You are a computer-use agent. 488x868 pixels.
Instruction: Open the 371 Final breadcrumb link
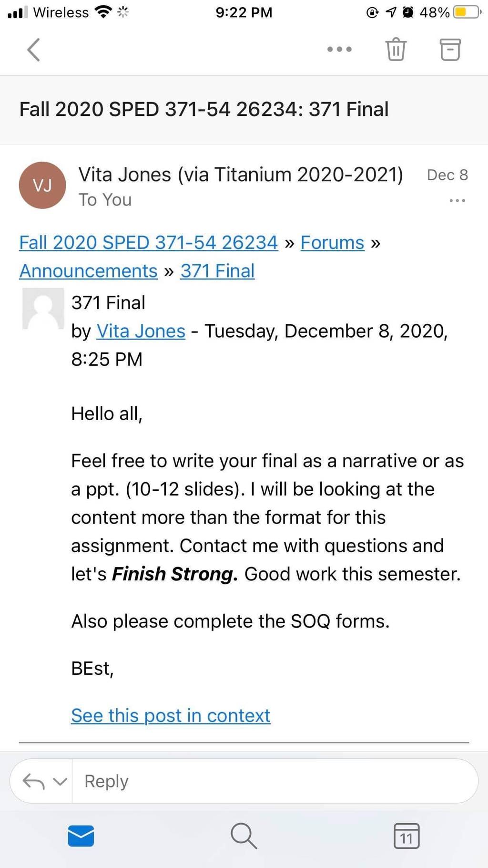tap(217, 271)
